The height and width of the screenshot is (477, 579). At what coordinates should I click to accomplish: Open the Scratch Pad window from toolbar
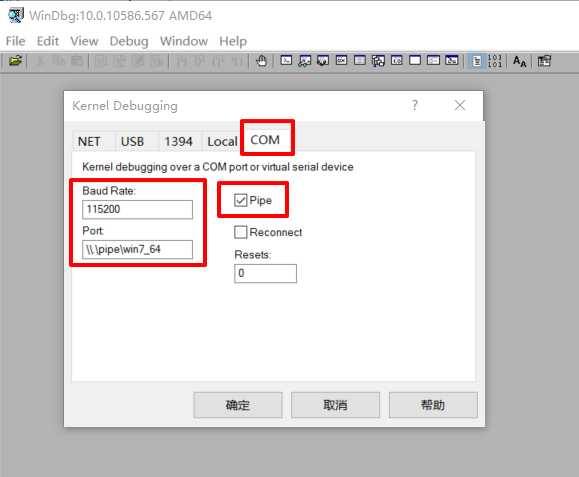click(415, 61)
